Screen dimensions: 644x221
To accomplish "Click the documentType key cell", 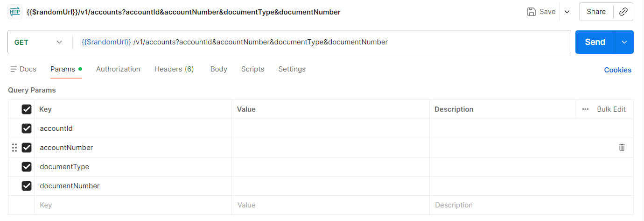I will click(133, 167).
